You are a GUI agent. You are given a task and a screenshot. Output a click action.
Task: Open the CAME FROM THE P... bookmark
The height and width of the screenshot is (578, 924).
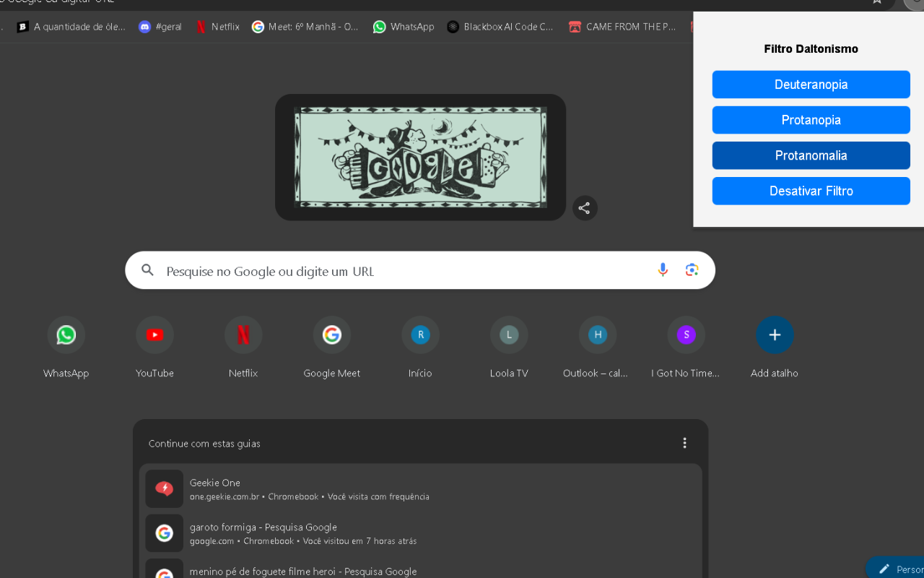click(622, 27)
